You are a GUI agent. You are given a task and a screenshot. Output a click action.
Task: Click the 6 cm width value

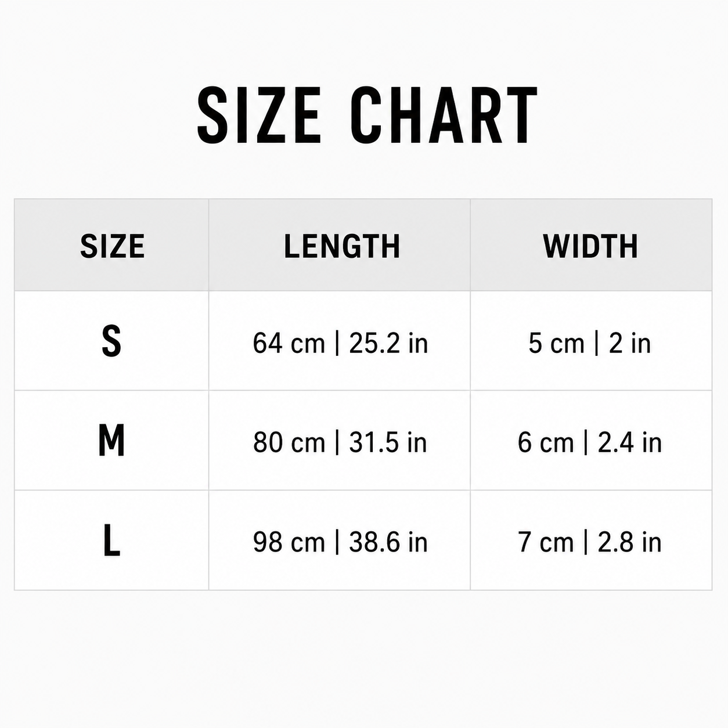click(x=546, y=442)
